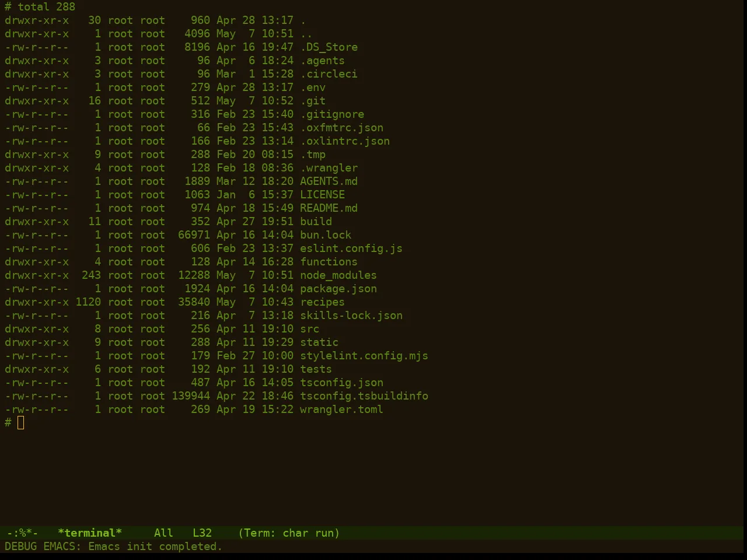Select the package.json file name
The width and height of the screenshot is (747, 560).
(x=338, y=289)
